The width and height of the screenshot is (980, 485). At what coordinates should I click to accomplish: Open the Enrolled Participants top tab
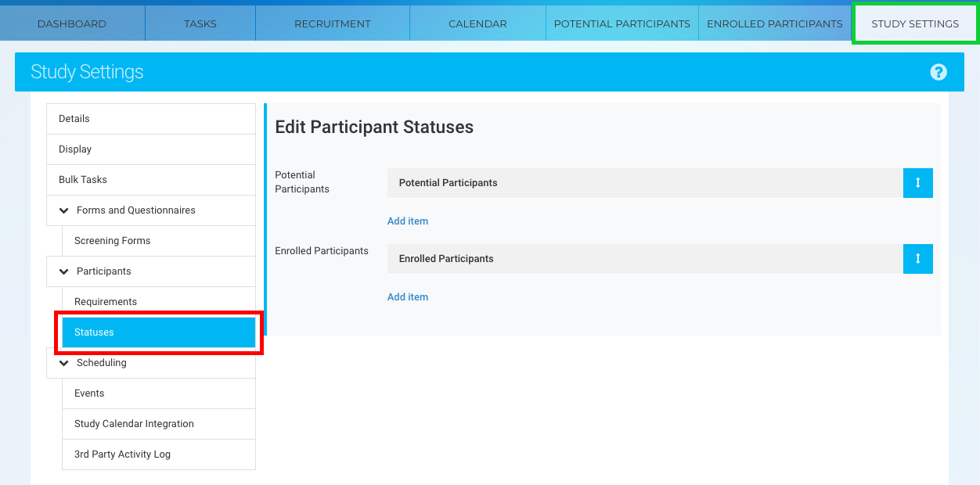coord(774,23)
